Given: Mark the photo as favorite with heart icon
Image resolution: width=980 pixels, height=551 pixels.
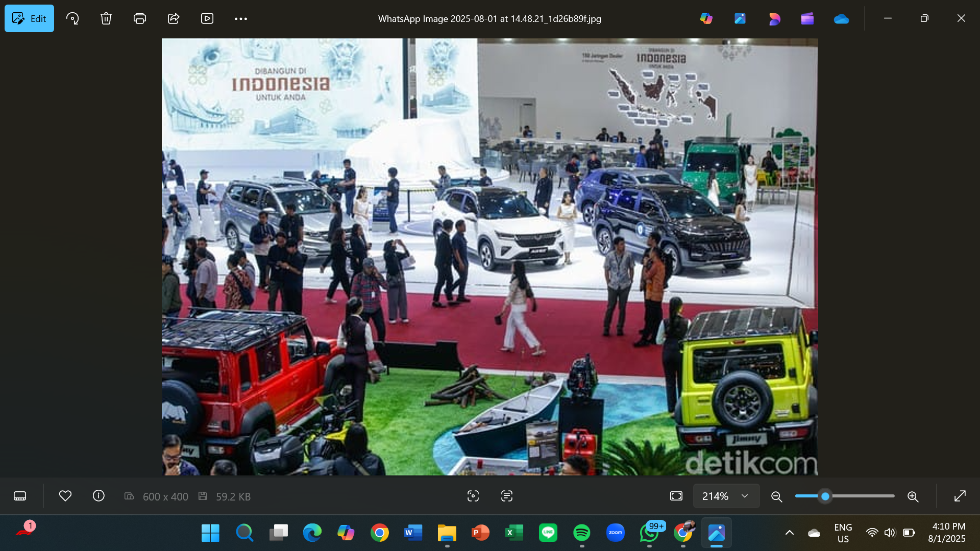Looking at the screenshot, I should pos(65,496).
